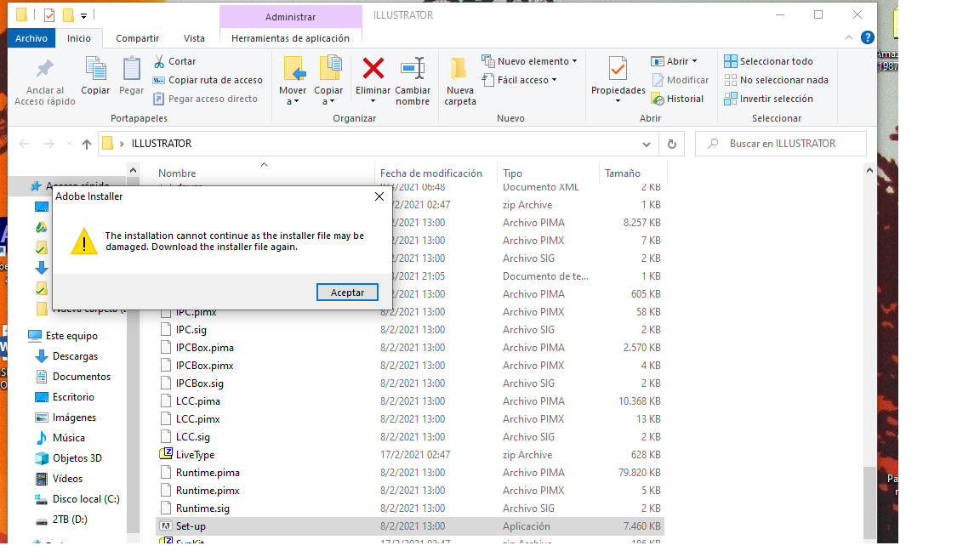This screenshot has width=980, height=551.
Task: Sort by the Tipo column header
Action: (x=512, y=173)
